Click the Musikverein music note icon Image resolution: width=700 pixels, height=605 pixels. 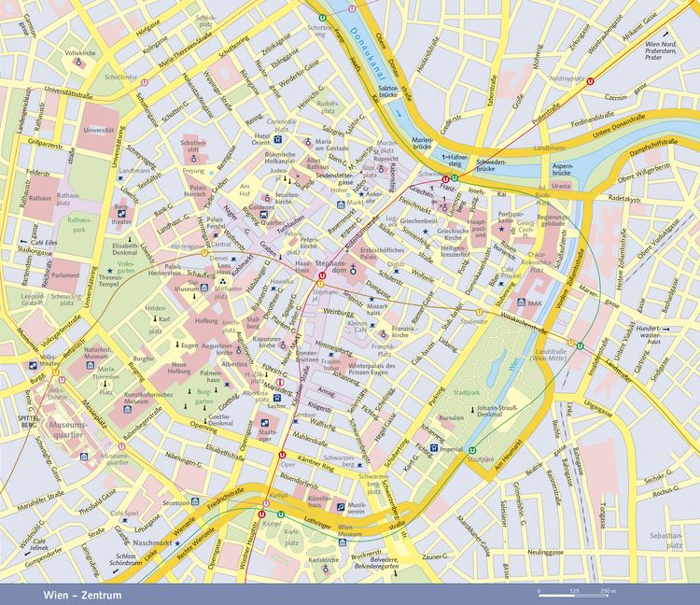click(341, 507)
